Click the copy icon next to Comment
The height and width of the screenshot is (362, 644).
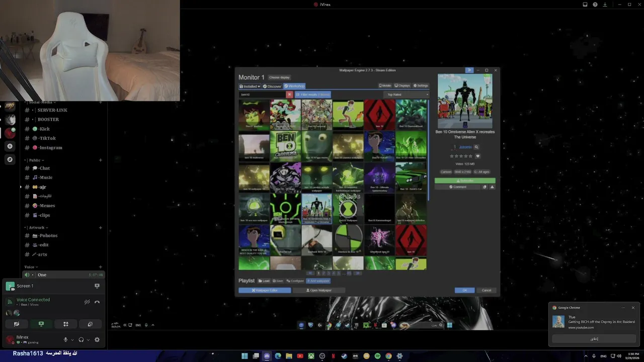click(485, 187)
